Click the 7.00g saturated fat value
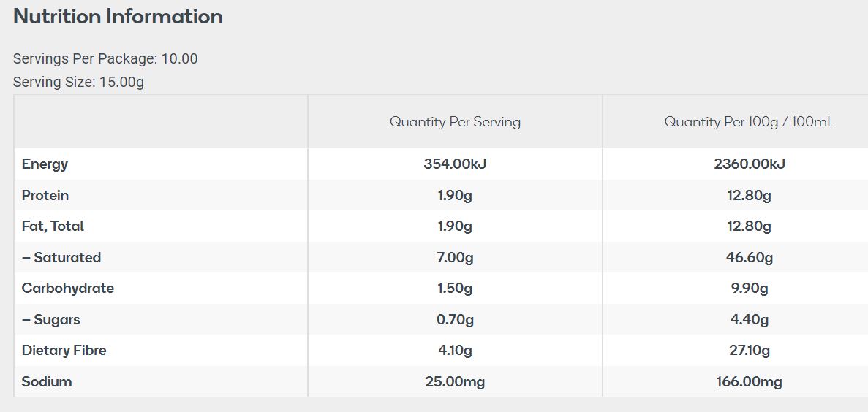This screenshot has height=412, width=868. point(455,258)
